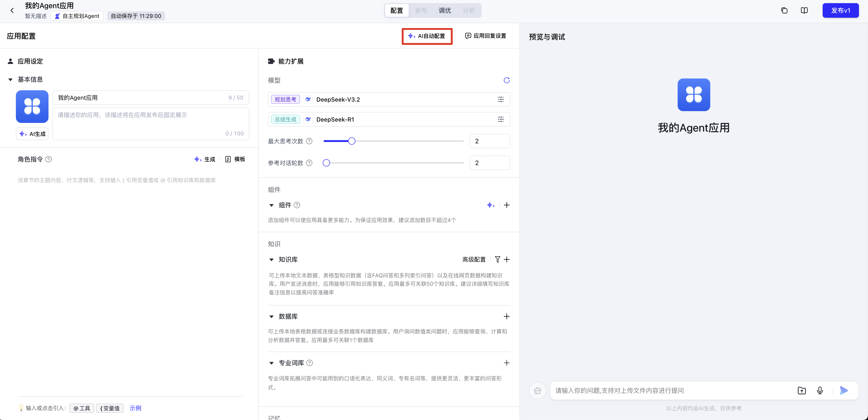This screenshot has width=868, height=420.
Task: Collapse the 数据库 section
Action: click(271, 317)
